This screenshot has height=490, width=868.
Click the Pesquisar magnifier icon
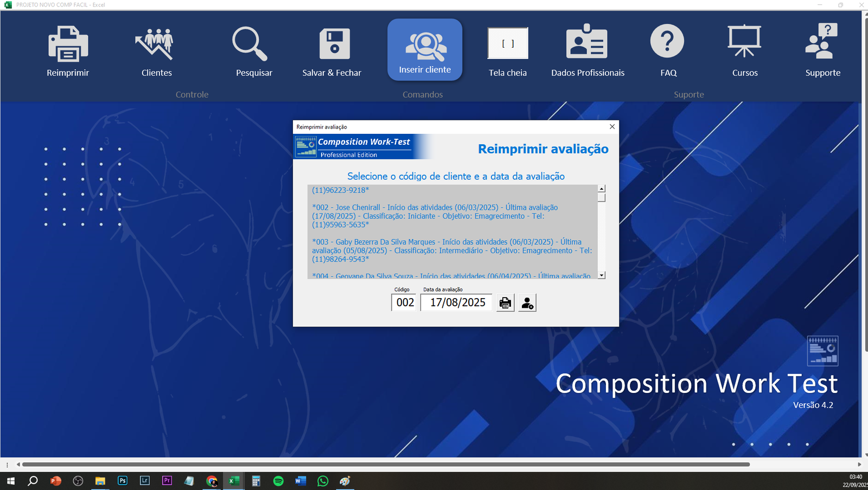point(250,44)
